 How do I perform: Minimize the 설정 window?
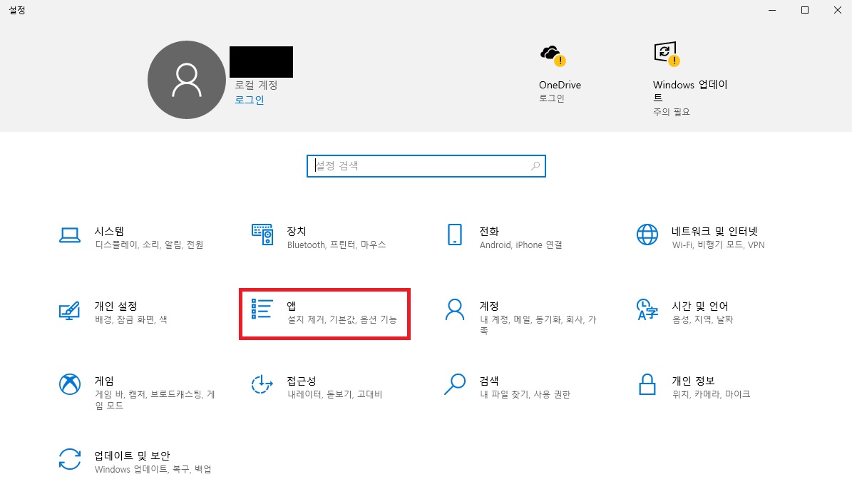(x=772, y=10)
